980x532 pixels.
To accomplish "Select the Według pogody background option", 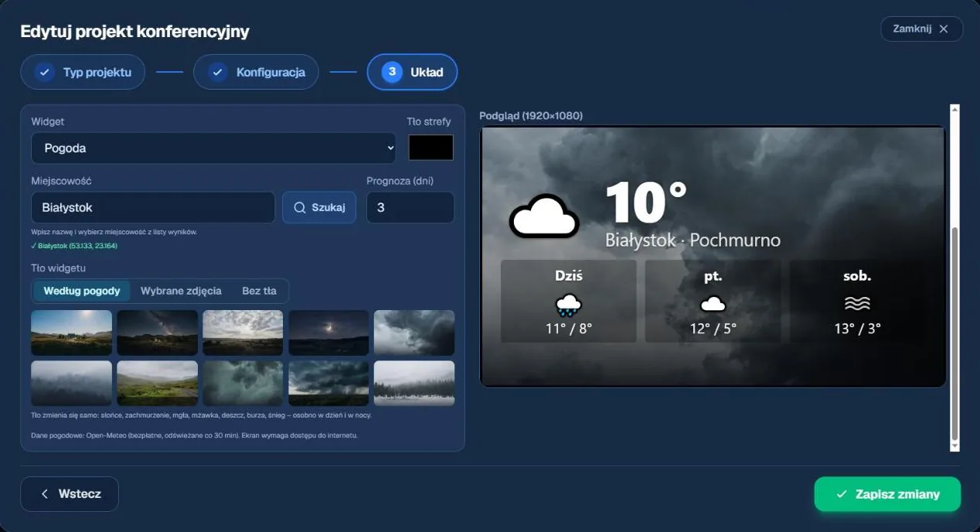I will [x=82, y=291].
